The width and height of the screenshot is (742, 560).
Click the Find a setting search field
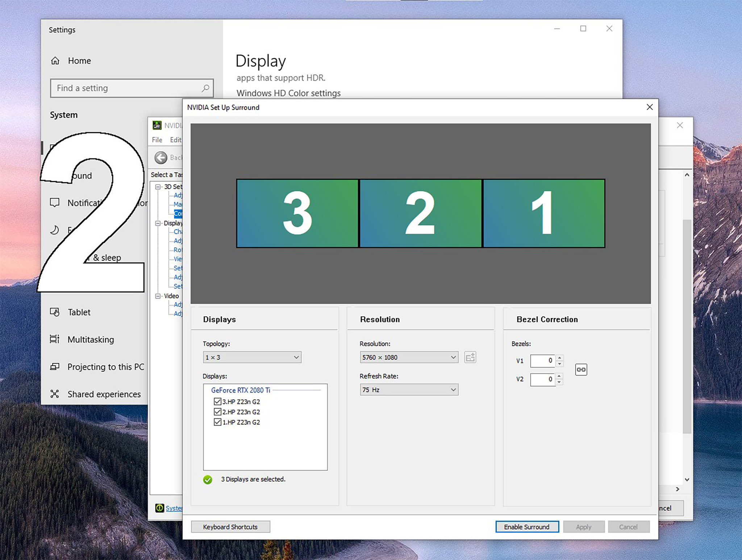coord(132,88)
